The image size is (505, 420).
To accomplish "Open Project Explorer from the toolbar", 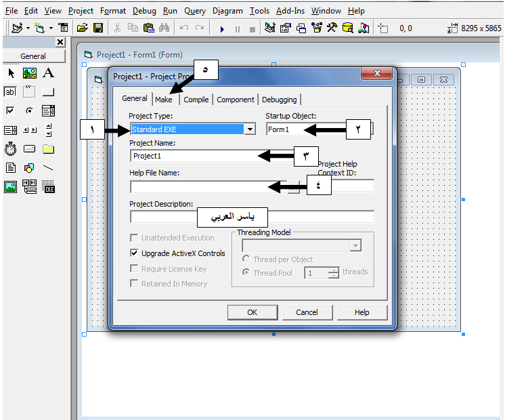I will pos(270,28).
